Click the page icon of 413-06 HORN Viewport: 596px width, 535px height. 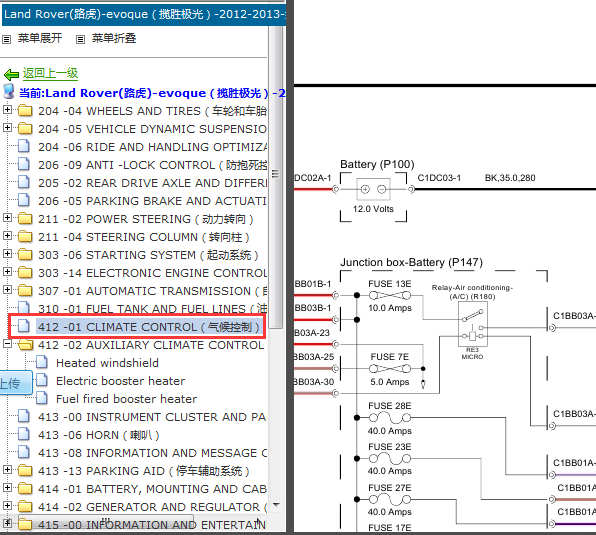pyautogui.click(x=24, y=434)
